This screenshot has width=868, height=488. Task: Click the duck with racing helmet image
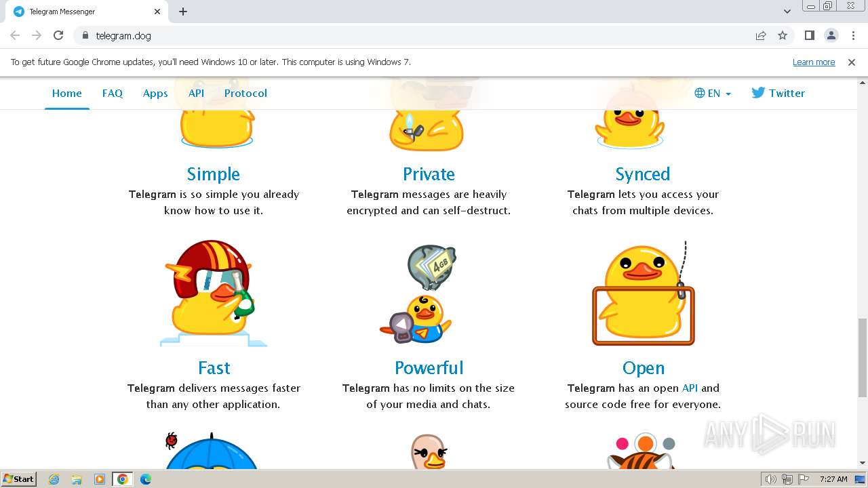(x=213, y=293)
